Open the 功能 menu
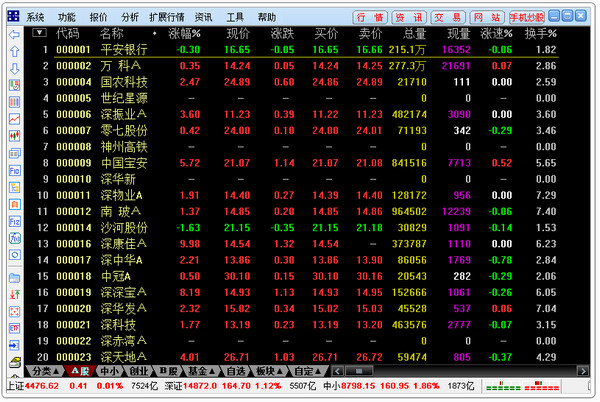The height and width of the screenshot is (402, 600). click(x=67, y=17)
